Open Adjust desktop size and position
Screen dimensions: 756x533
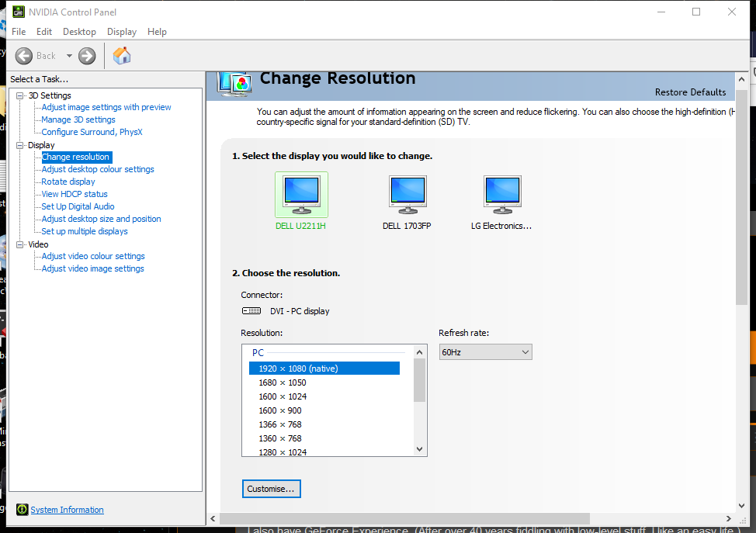pos(101,219)
